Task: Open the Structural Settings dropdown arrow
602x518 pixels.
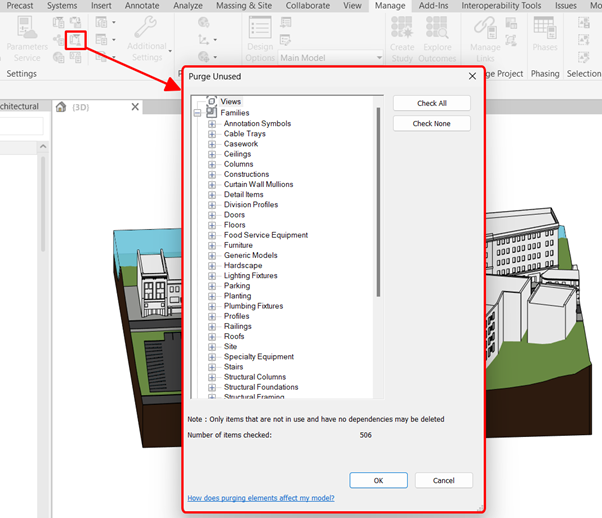Action: coord(114,22)
